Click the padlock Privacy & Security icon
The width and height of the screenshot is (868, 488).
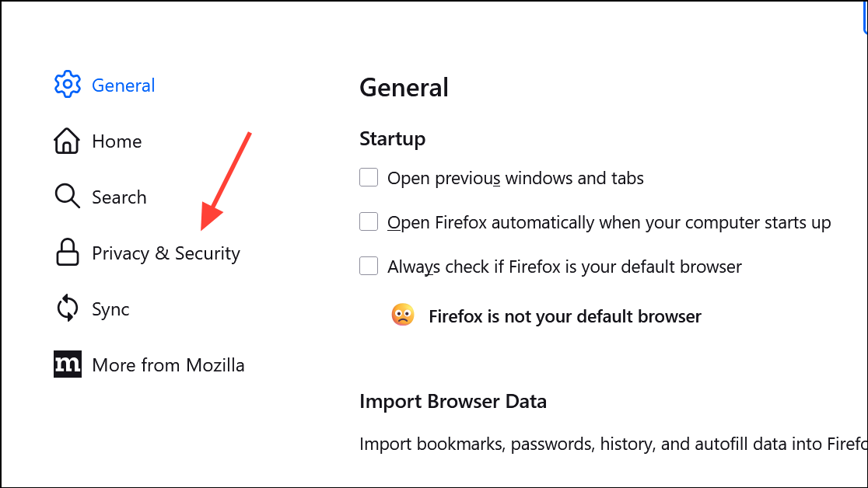tap(67, 253)
